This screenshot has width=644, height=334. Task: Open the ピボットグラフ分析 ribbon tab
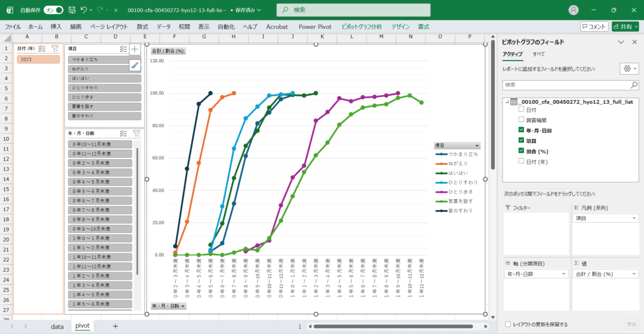[362, 26]
